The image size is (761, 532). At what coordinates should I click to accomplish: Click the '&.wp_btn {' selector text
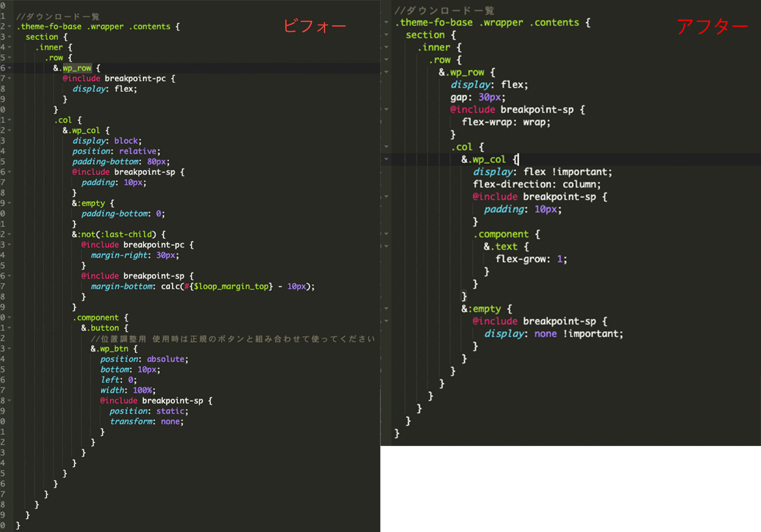point(114,349)
